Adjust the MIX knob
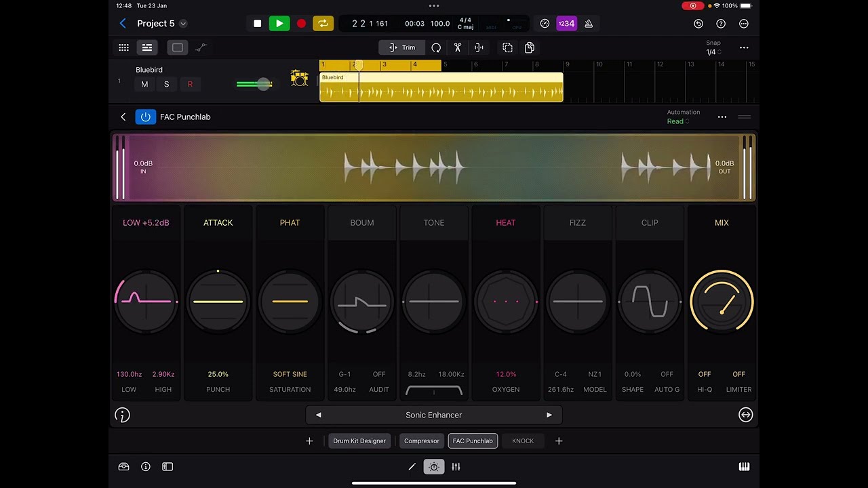868x488 pixels. tap(722, 302)
